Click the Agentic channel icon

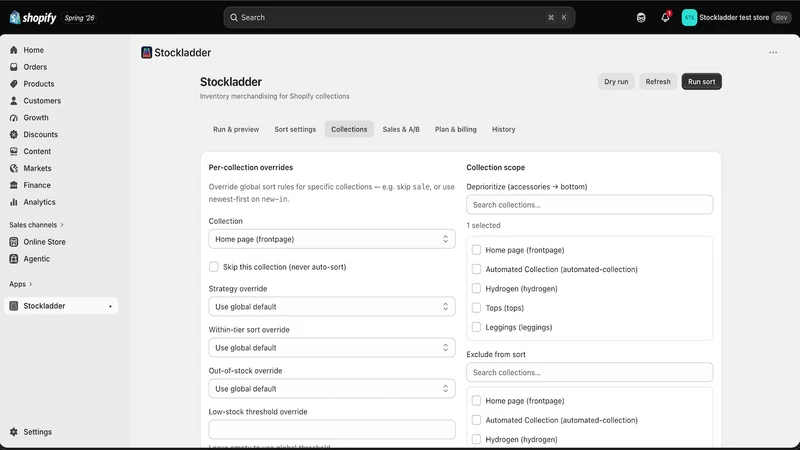(x=14, y=259)
